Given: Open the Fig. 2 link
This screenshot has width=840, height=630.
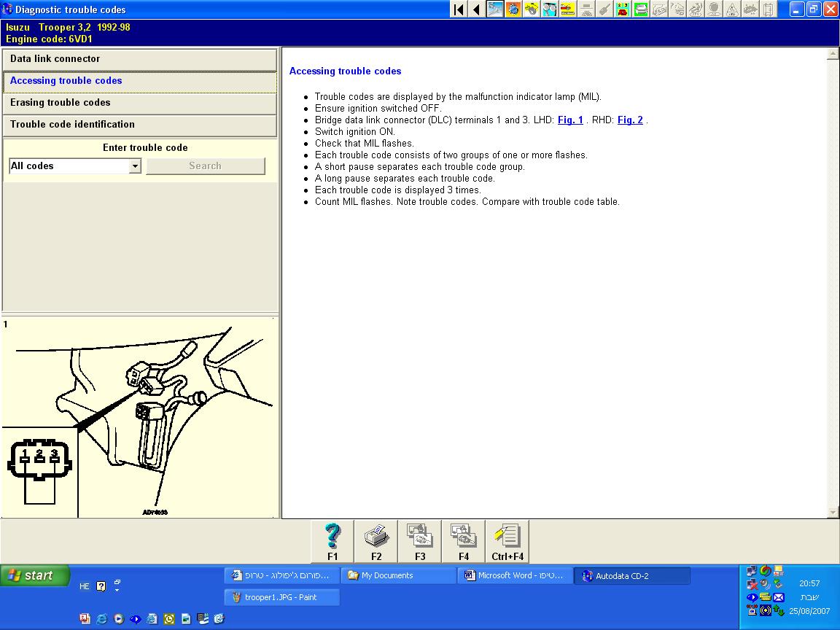Looking at the screenshot, I should 630,120.
